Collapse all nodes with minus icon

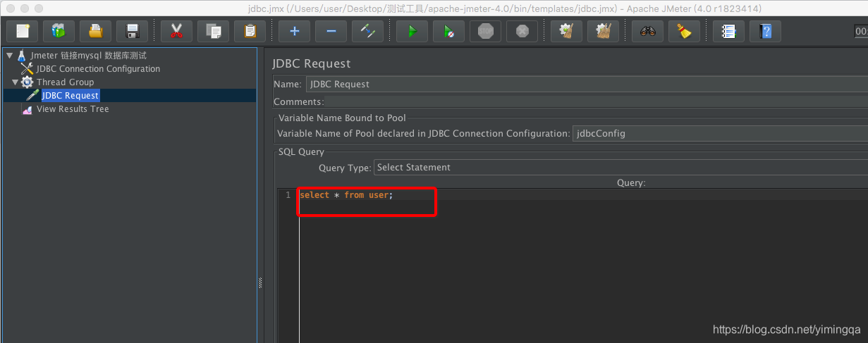point(331,31)
